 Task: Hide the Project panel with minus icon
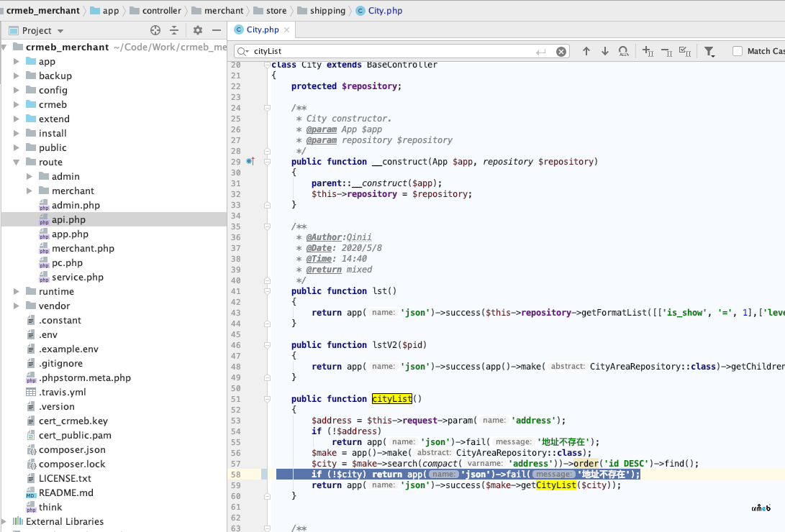217,30
